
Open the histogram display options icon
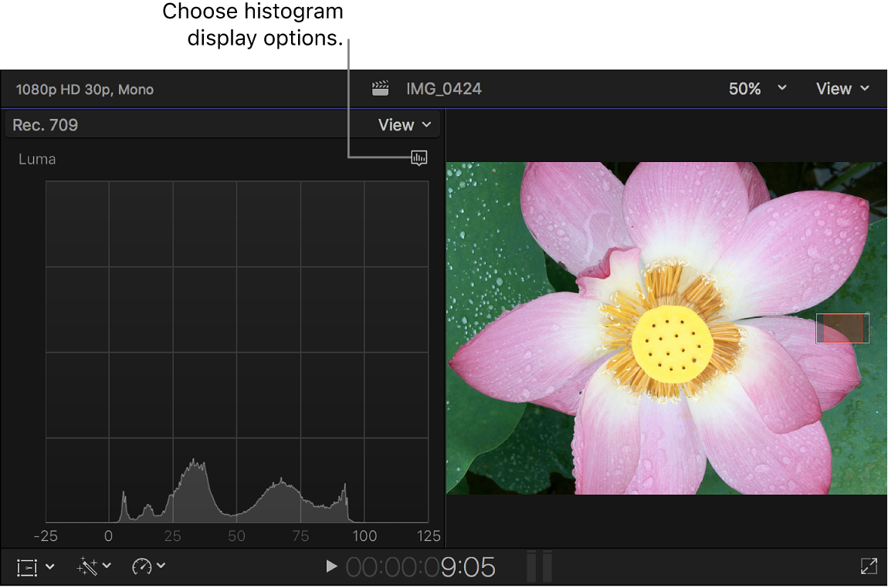click(419, 158)
